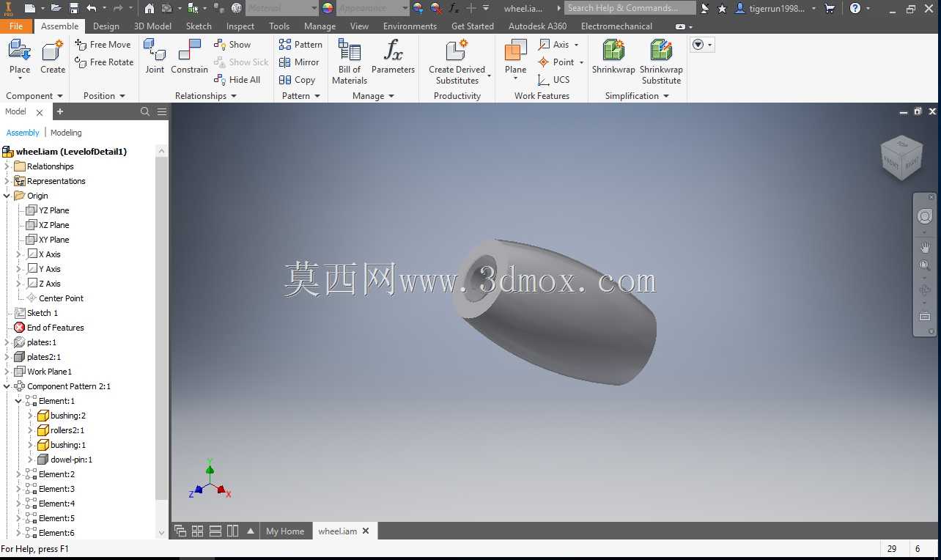Switch browser to Modeling view

(x=66, y=133)
